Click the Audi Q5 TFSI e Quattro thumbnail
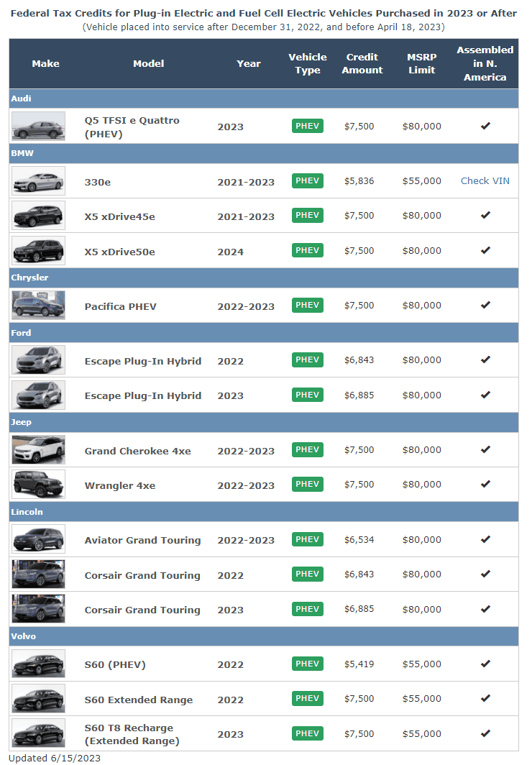The image size is (532, 765). pos(39,126)
